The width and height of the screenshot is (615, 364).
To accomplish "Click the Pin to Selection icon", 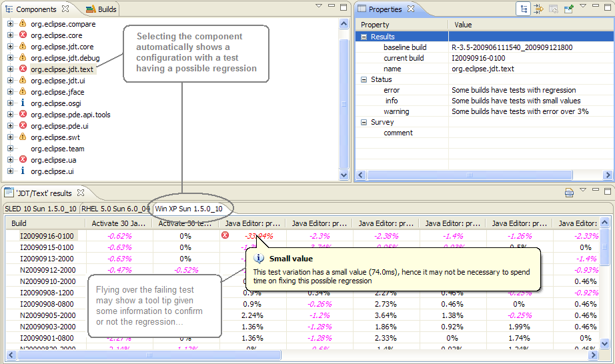I will (x=568, y=9).
